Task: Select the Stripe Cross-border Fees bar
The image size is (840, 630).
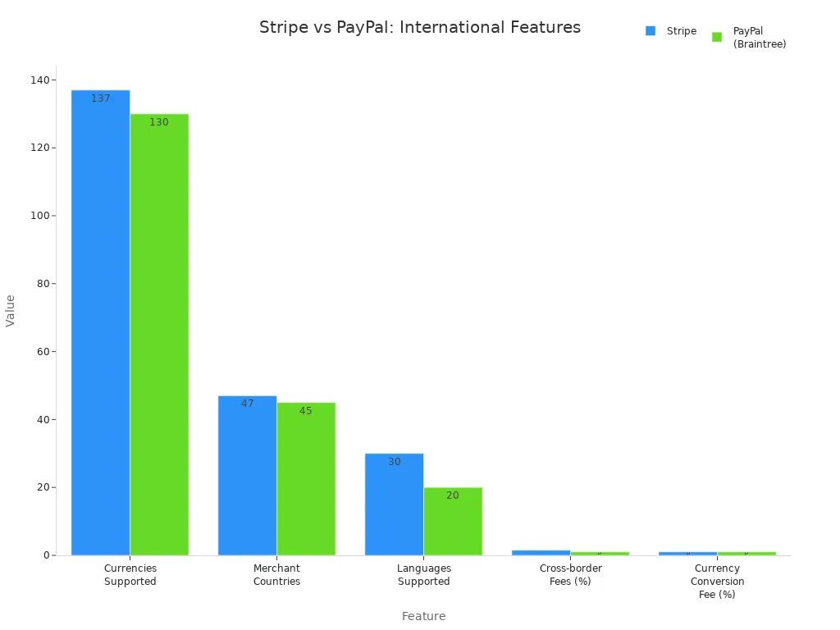Action: click(x=540, y=552)
